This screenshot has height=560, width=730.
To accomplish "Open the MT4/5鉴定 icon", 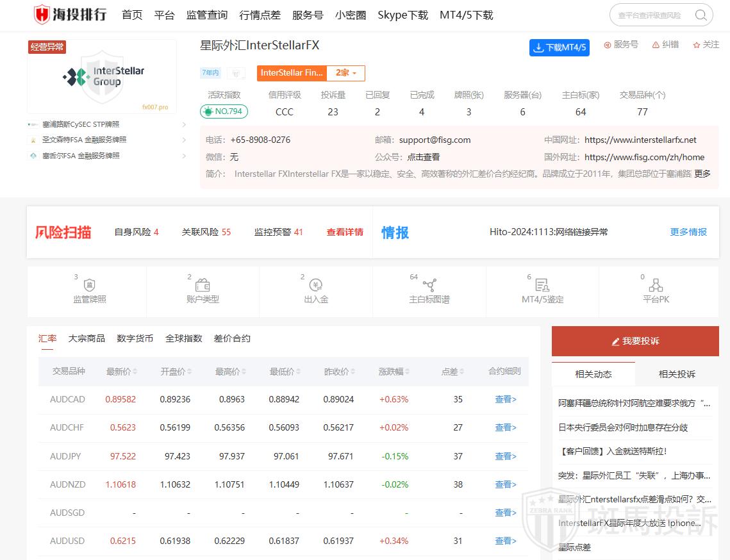I will [542, 285].
